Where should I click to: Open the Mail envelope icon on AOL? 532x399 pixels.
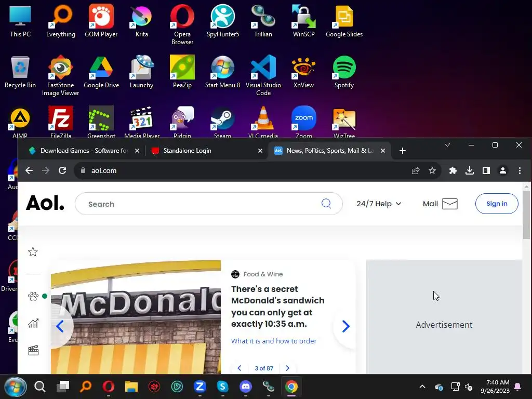coord(450,204)
